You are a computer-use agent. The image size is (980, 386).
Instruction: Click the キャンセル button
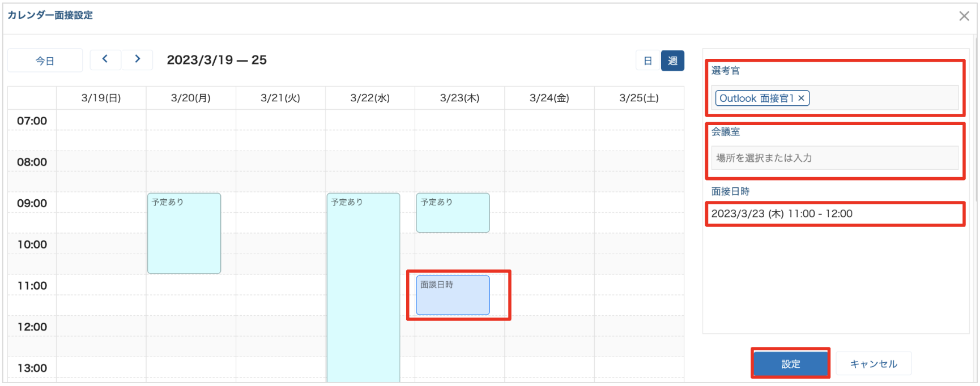pyautogui.click(x=874, y=364)
